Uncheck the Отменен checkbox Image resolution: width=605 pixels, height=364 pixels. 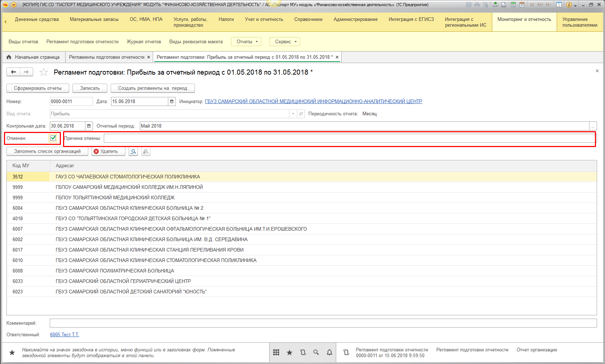coord(53,138)
